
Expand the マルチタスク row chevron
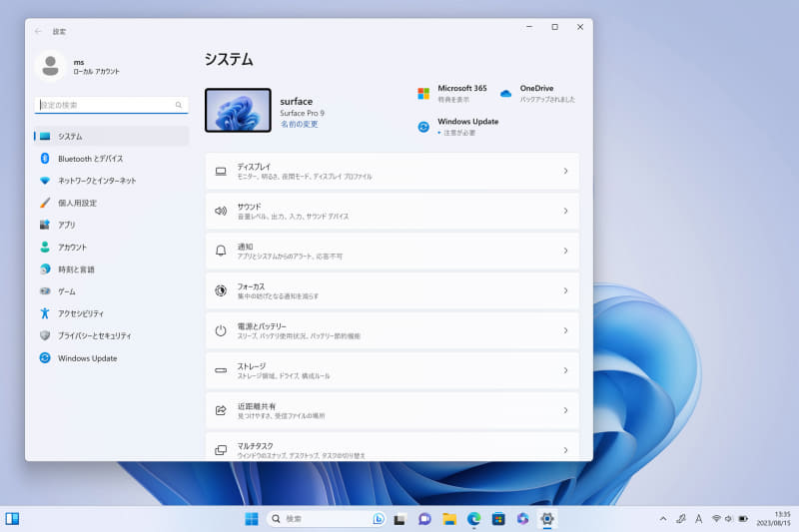click(x=565, y=450)
